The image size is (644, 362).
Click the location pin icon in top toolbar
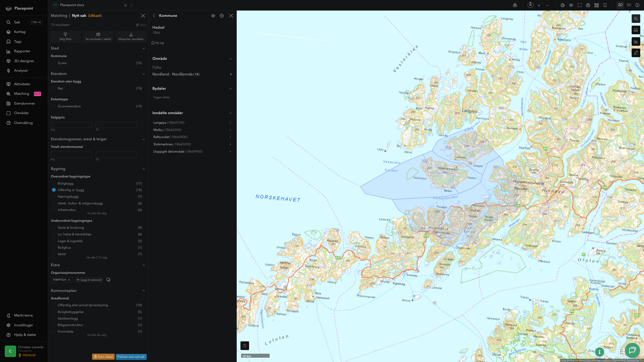click(515, 5)
